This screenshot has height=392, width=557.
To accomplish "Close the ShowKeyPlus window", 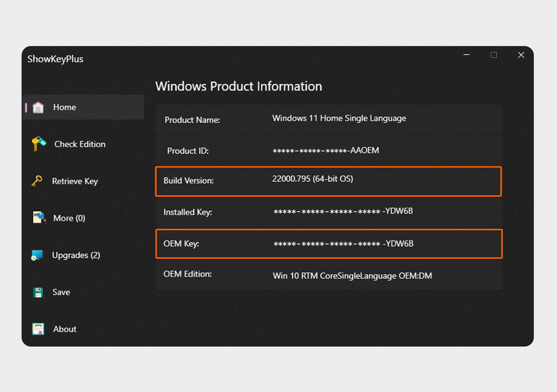I will click(x=520, y=55).
